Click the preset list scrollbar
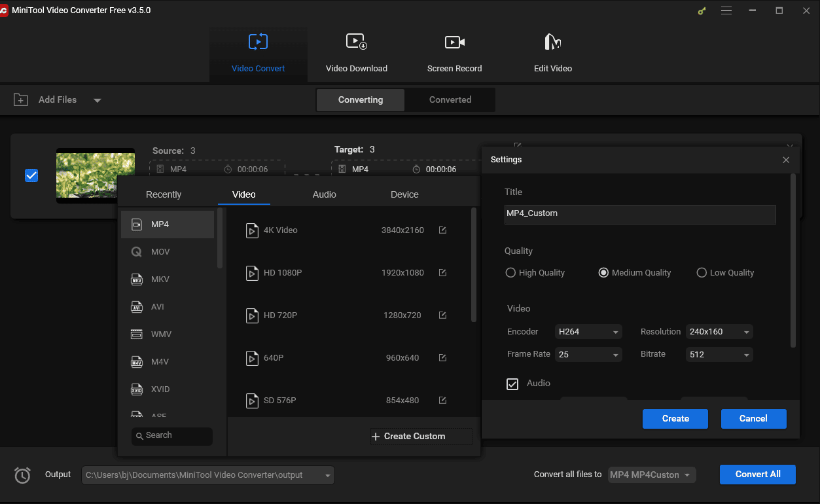 point(474,265)
